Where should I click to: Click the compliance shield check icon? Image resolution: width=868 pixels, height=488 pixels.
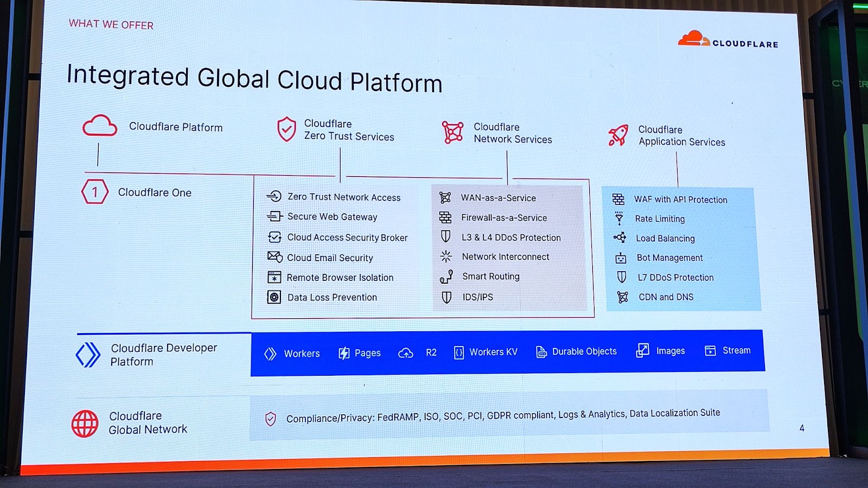point(271,419)
